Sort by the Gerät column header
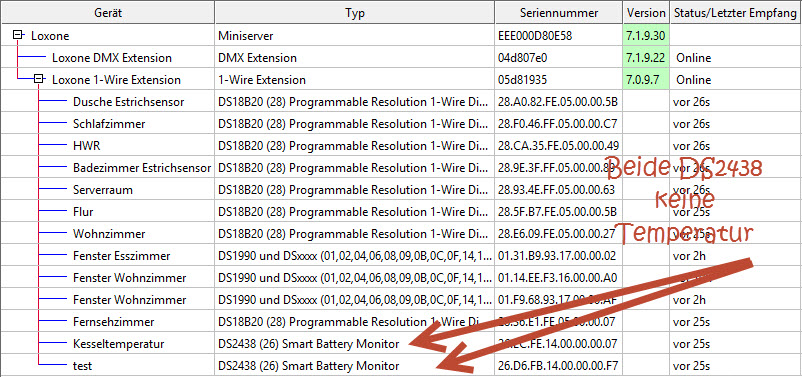 107,13
